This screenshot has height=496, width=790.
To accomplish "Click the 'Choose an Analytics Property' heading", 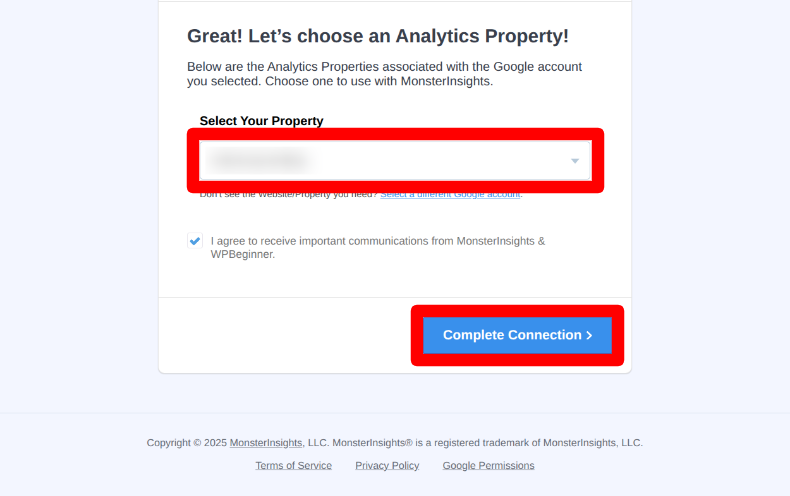I will (378, 36).
